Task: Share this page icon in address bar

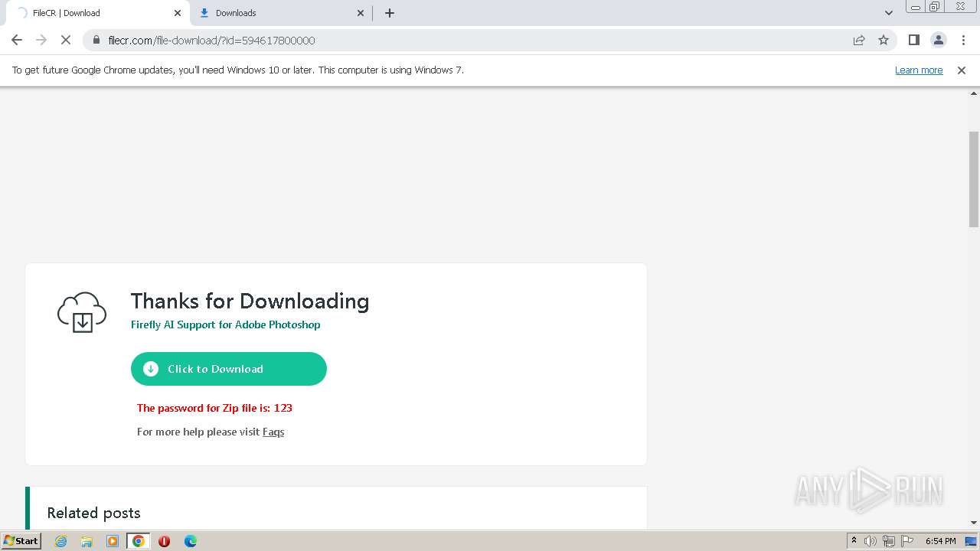Action: (859, 40)
